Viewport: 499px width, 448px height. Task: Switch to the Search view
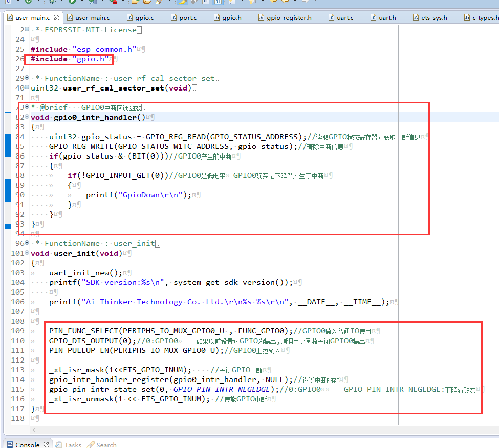(x=102, y=445)
